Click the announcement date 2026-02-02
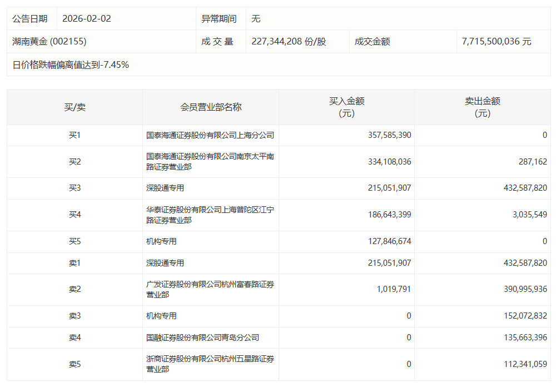The image size is (556, 392). (87, 18)
